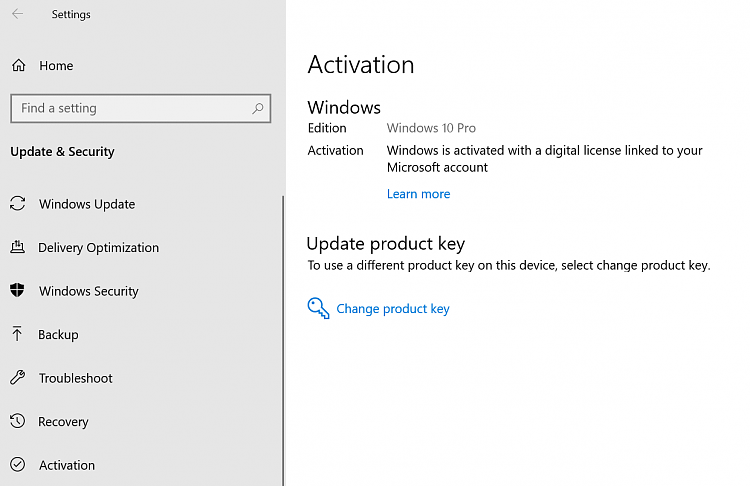Open Windows Security settings

click(x=89, y=291)
